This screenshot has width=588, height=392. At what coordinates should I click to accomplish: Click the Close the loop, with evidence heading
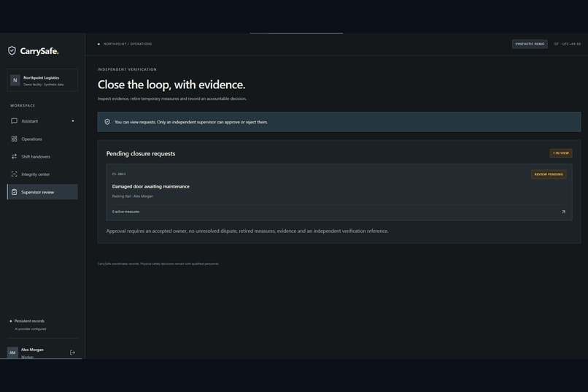pos(171,85)
